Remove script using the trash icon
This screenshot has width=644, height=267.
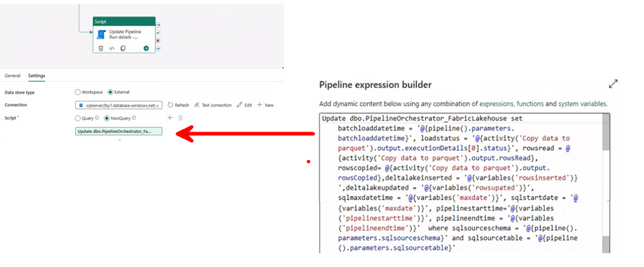(x=180, y=118)
